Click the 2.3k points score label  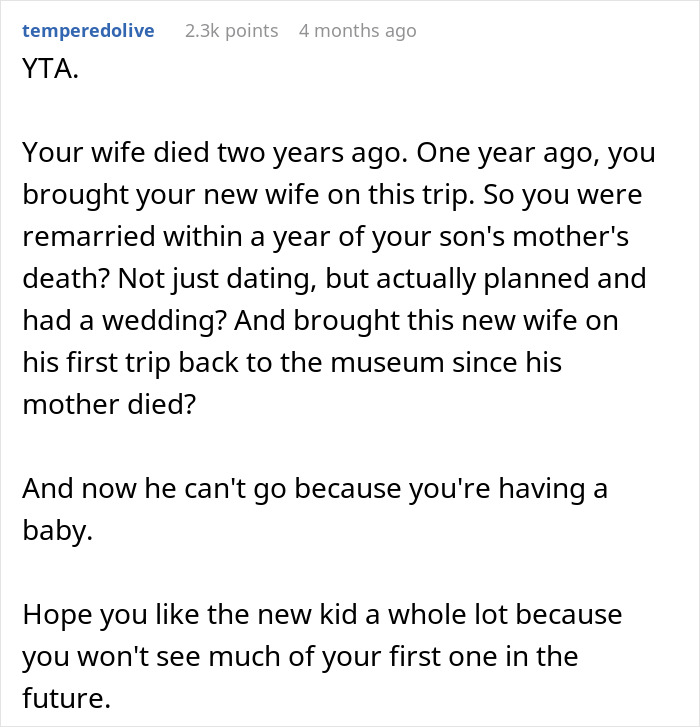231,30
